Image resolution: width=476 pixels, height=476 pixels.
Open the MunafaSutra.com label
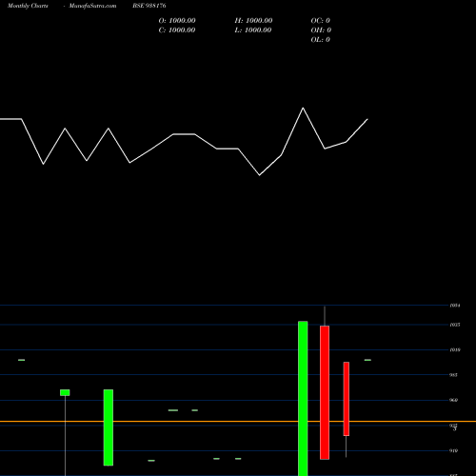tap(92, 6)
